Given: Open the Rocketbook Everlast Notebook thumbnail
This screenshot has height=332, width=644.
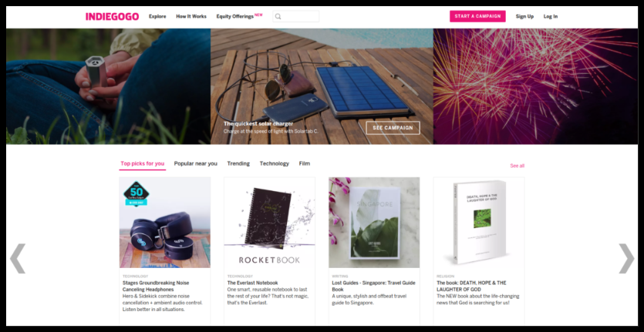Looking at the screenshot, I should [x=269, y=223].
